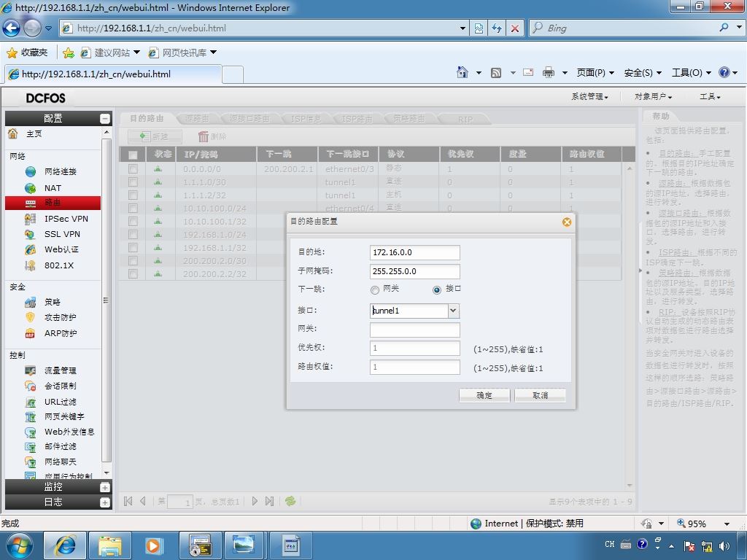Tick the checkbox for route 200.200.2.2/32
This screenshot has height=560, width=747.
pos(133,274)
